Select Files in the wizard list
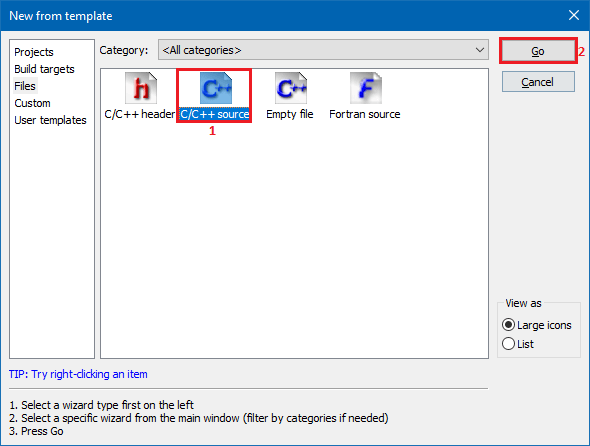The image size is (590, 446). point(25,86)
